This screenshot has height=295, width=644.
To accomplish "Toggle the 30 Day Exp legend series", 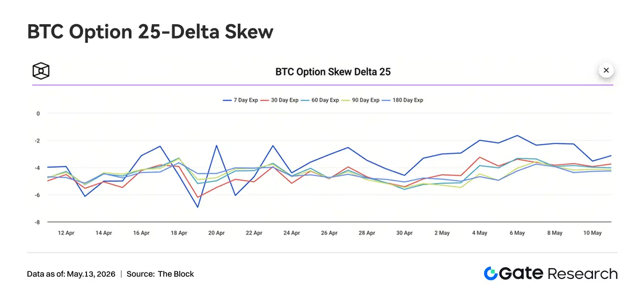I will [280, 100].
